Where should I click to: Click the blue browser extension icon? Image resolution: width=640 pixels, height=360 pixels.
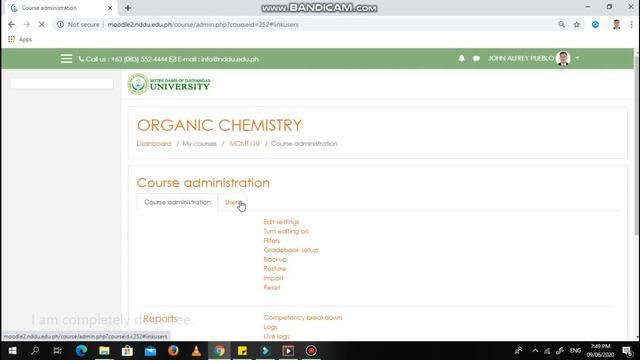pos(595,24)
